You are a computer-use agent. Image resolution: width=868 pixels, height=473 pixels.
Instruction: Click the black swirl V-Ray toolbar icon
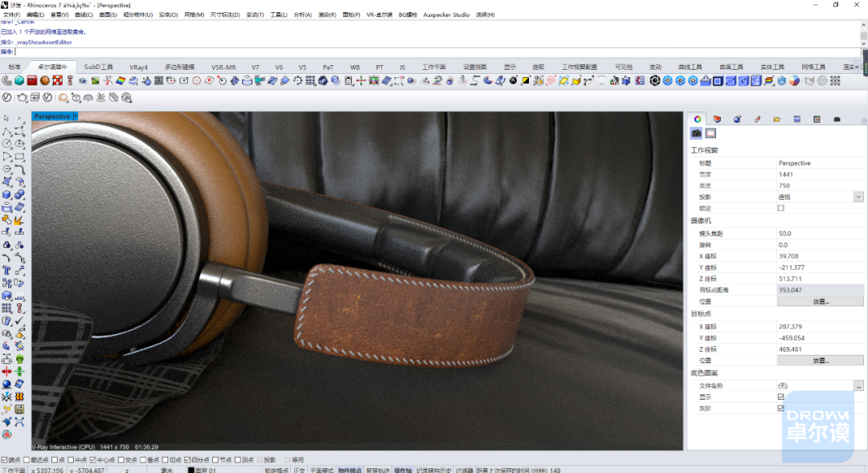655,81
